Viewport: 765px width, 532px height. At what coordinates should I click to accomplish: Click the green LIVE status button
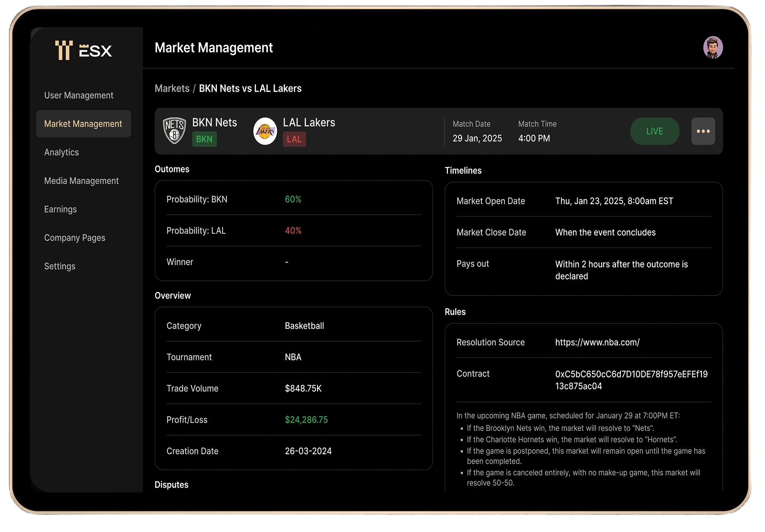(655, 131)
